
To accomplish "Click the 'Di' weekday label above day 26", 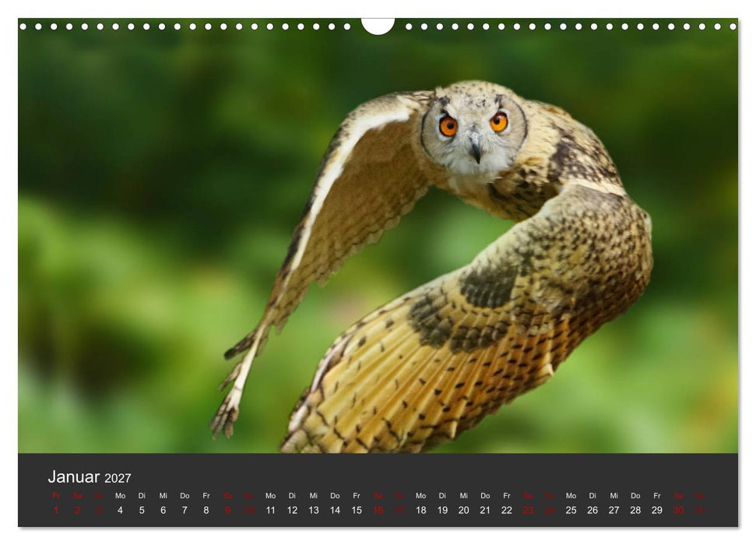I will click(x=592, y=496).
